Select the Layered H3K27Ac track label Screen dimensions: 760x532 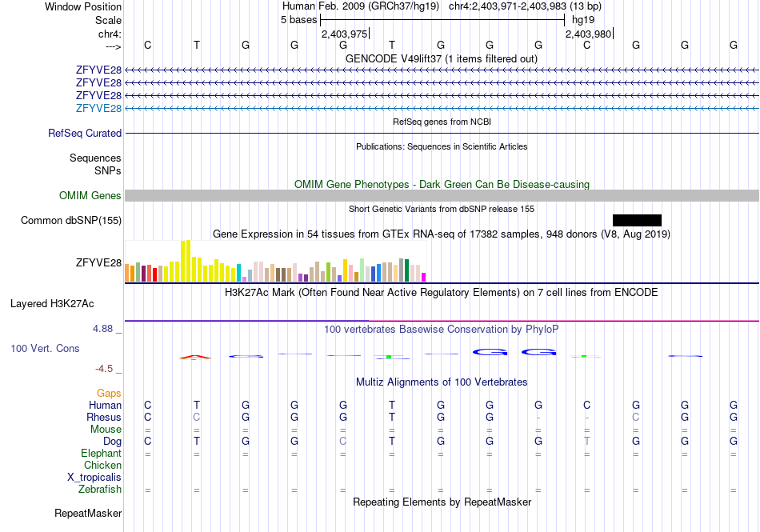[52, 304]
